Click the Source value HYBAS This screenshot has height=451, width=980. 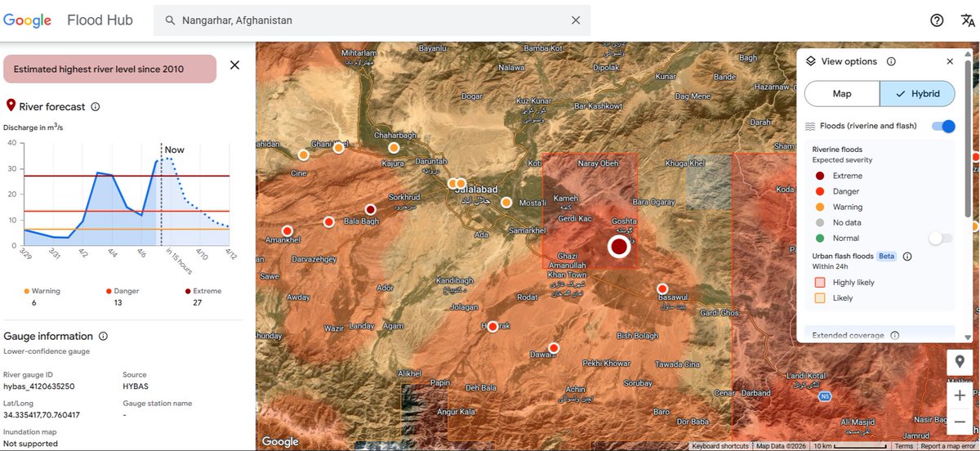(x=136, y=386)
